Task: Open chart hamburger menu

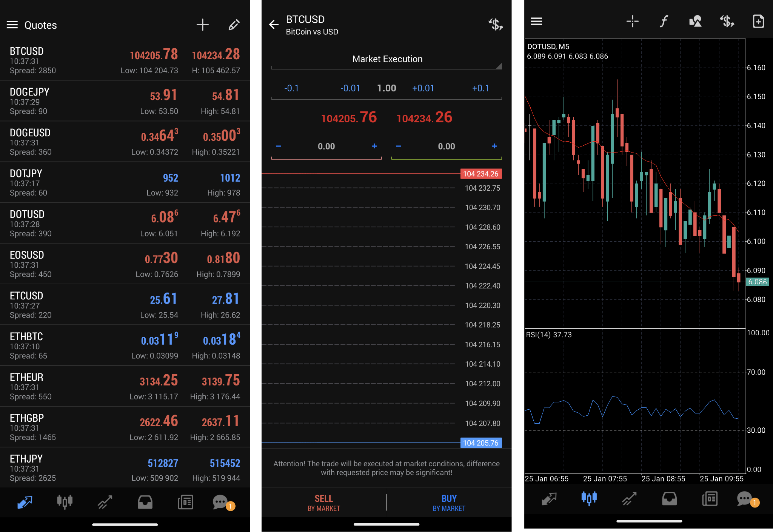Action: pos(536,21)
